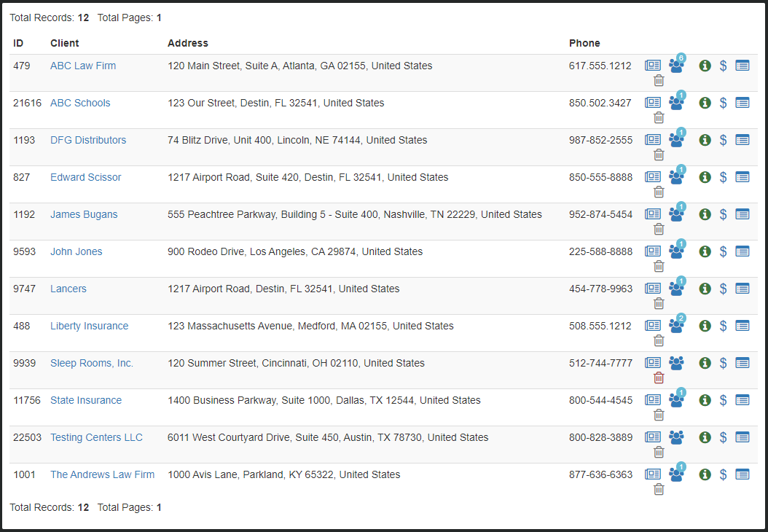Delete ABC Schools using its trash icon

point(659,117)
